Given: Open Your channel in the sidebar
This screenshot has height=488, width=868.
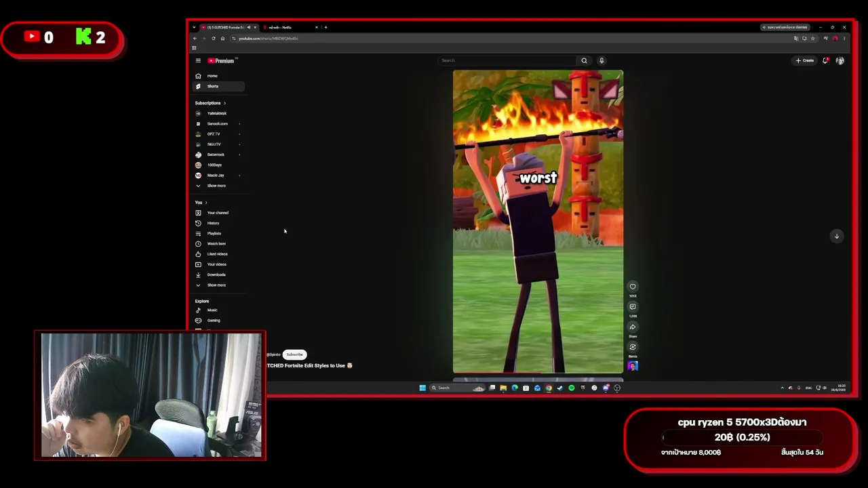Looking at the screenshot, I should click(218, 213).
